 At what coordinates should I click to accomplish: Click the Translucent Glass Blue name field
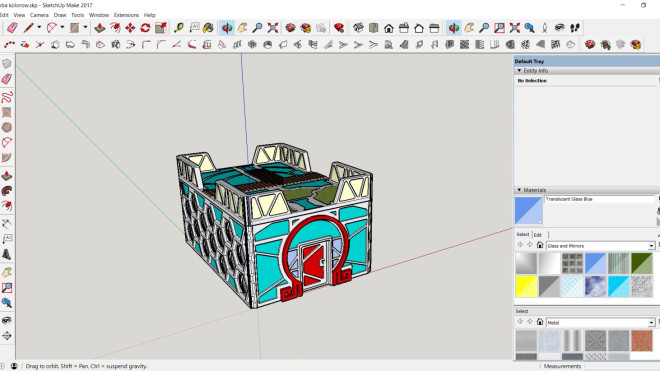pyautogui.click(x=599, y=199)
